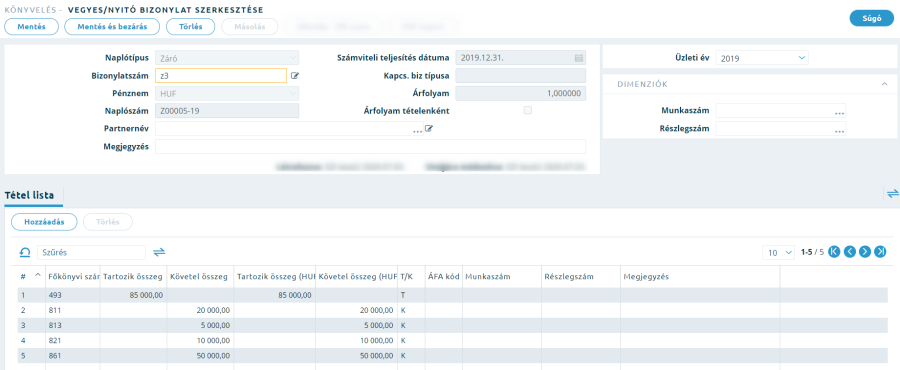Open Munkaszám dimension lookup dots
900x370 pixels.
840,112
